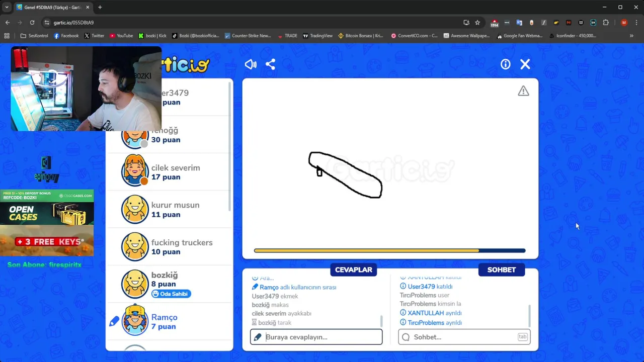This screenshot has height=362, width=644.
Task: Click kurur musun's yellow avatar
Action: (135, 209)
